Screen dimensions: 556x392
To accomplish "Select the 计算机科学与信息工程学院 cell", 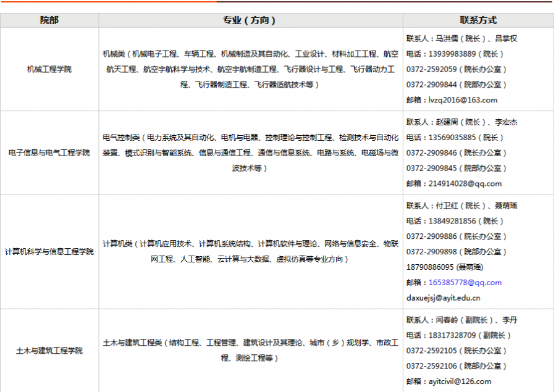I will (x=49, y=252).
